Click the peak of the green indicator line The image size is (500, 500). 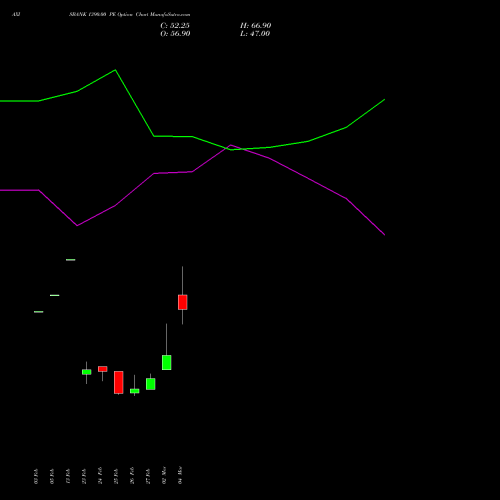(x=115, y=70)
